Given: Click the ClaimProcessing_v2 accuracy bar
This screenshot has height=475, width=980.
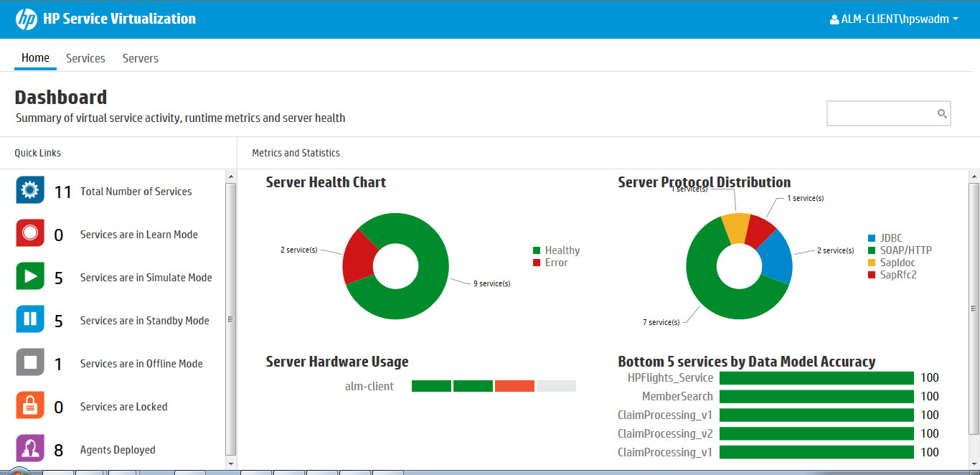Looking at the screenshot, I should (816, 434).
